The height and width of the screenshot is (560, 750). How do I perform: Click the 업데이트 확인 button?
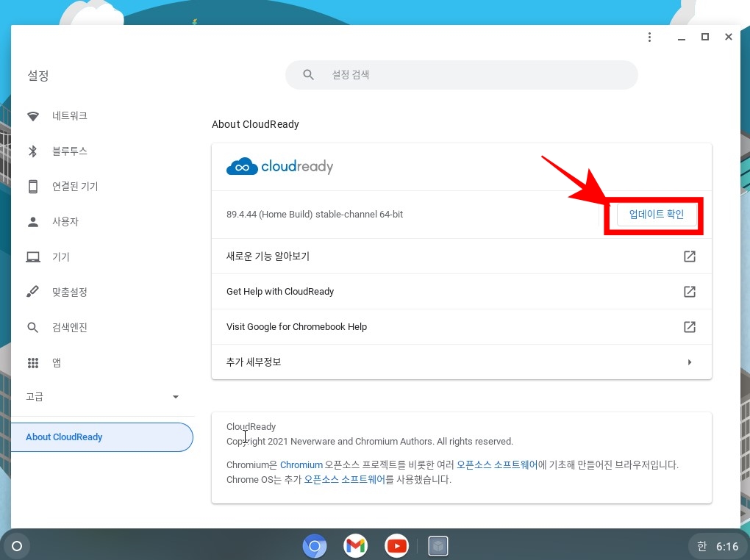[x=656, y=215]
